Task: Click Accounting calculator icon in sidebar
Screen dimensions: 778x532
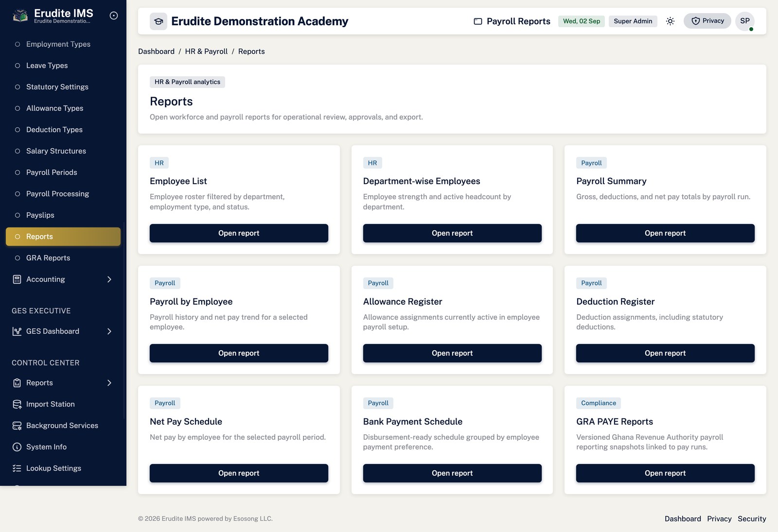Action: coord(17,279)
